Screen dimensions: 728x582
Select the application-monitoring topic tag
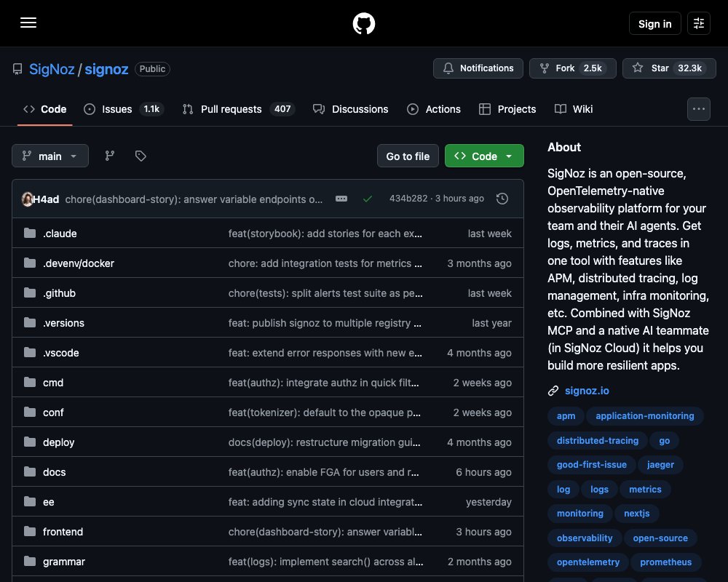point(645,416)
